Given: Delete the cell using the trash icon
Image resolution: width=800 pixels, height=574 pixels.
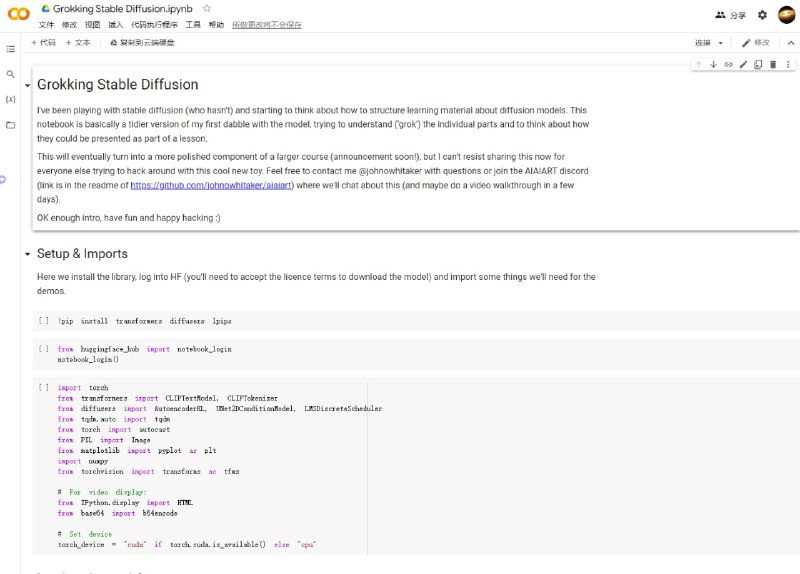Looking at the screenshot, I should (773, 64).
